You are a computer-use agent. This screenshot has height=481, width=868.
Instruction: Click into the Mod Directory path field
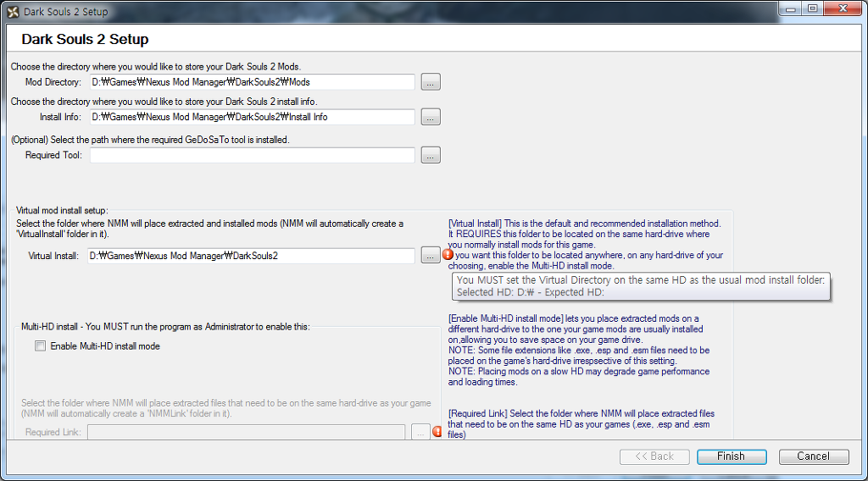252,82
